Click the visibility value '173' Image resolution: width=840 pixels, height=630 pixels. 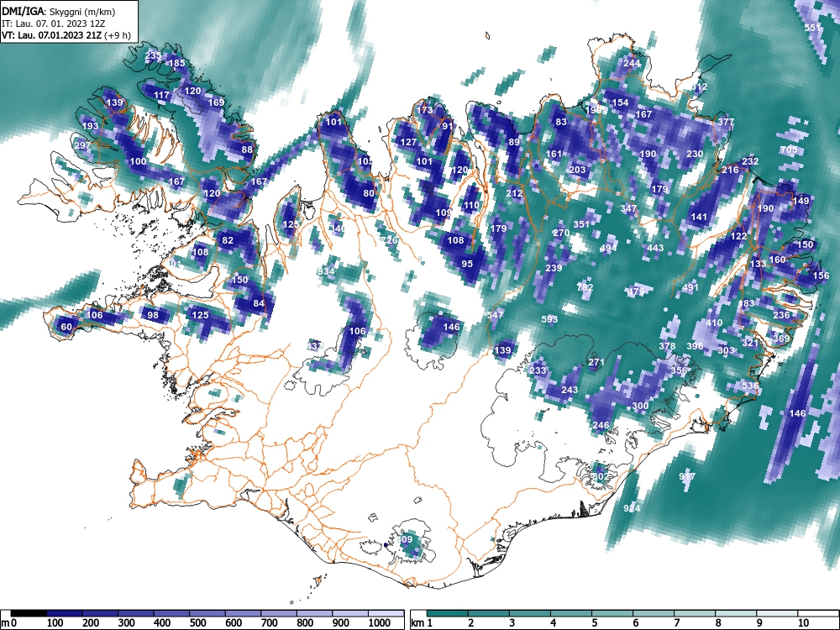pos(424,110)
